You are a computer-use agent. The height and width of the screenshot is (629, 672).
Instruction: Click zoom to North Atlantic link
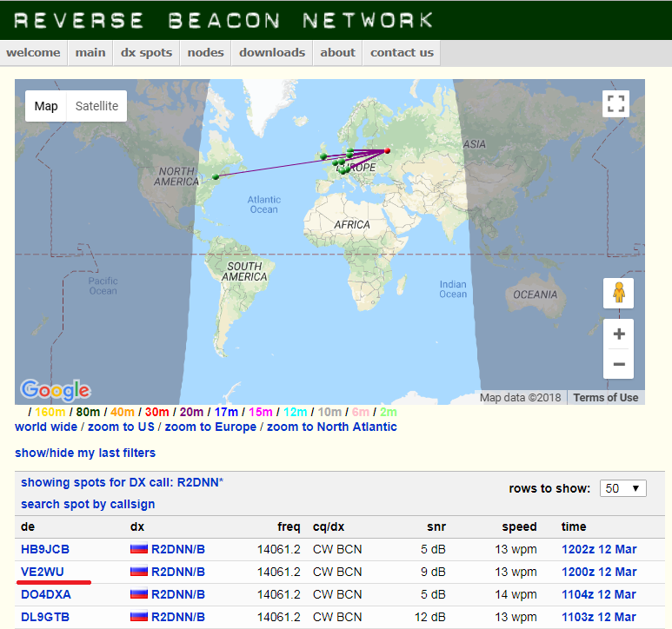coord(332,427)
